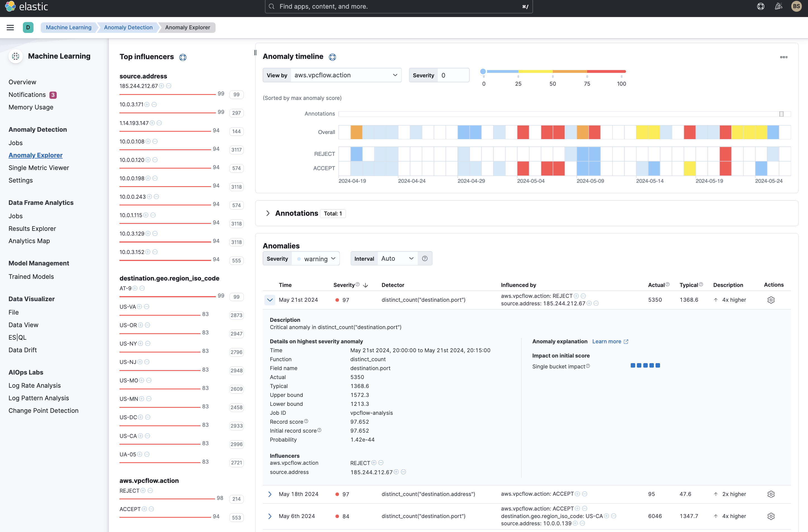
Task: Open the newsfeed icon in top bar
Action: (x=778, y=6)
